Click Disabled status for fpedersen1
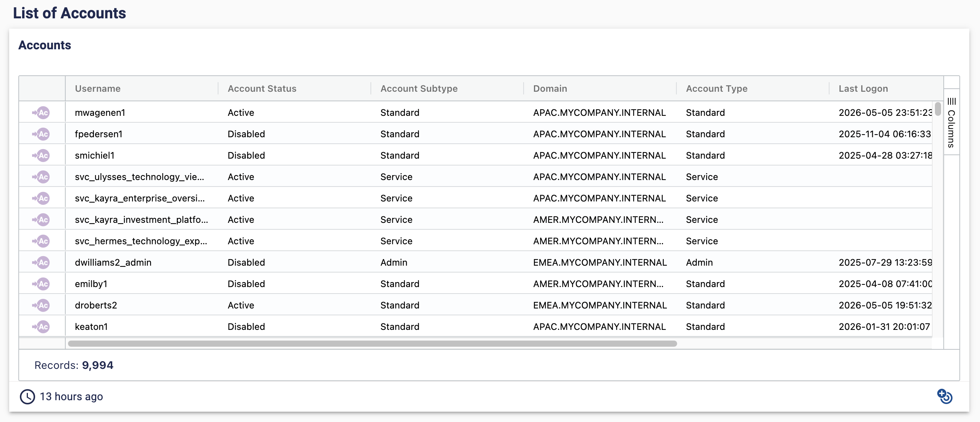This screenshot has width=980, height=422. coord(246,134)
